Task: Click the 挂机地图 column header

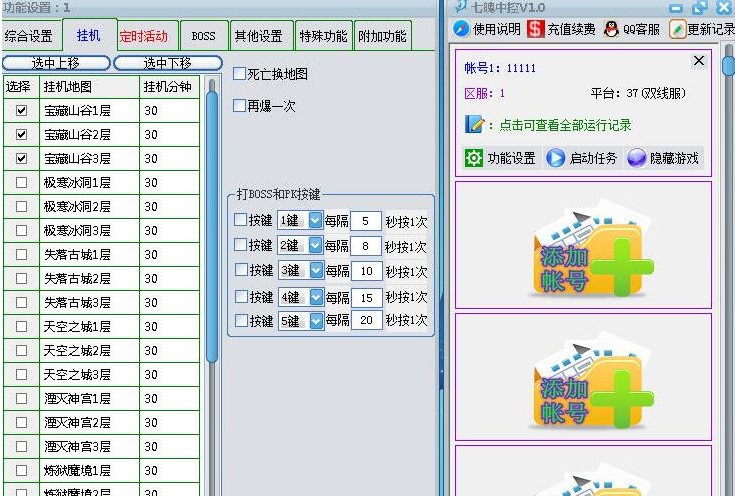Action: tap(90, 87)
